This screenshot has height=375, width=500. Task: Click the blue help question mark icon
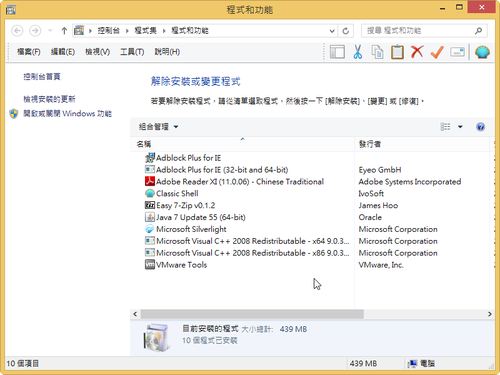[480, 127]
